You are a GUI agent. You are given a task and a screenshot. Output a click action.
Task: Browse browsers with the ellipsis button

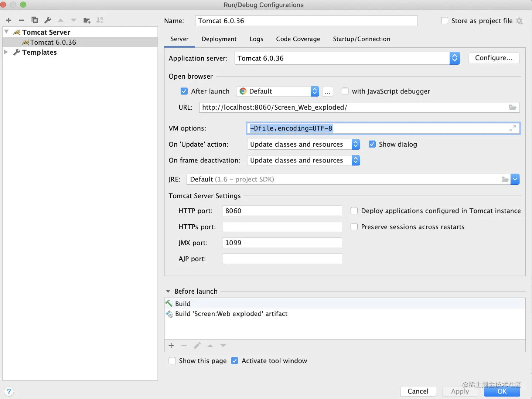pos(328,91)
